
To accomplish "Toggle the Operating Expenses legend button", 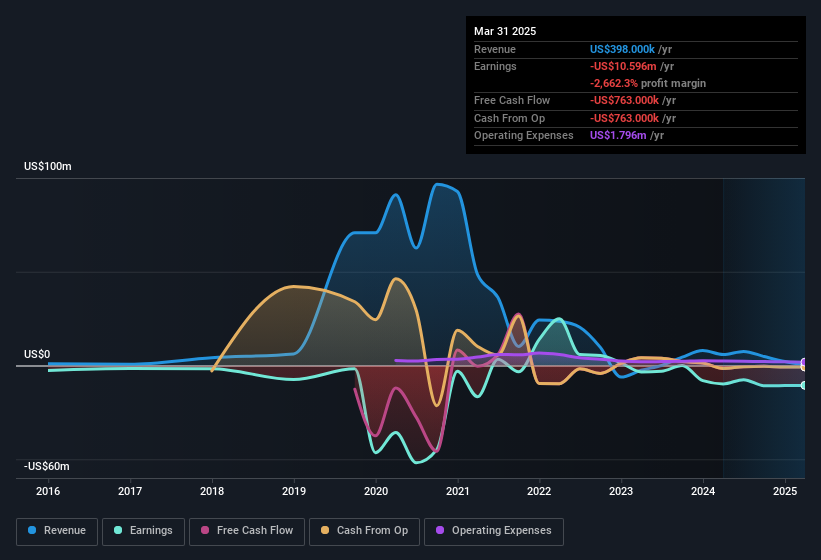I will (494, 531).
